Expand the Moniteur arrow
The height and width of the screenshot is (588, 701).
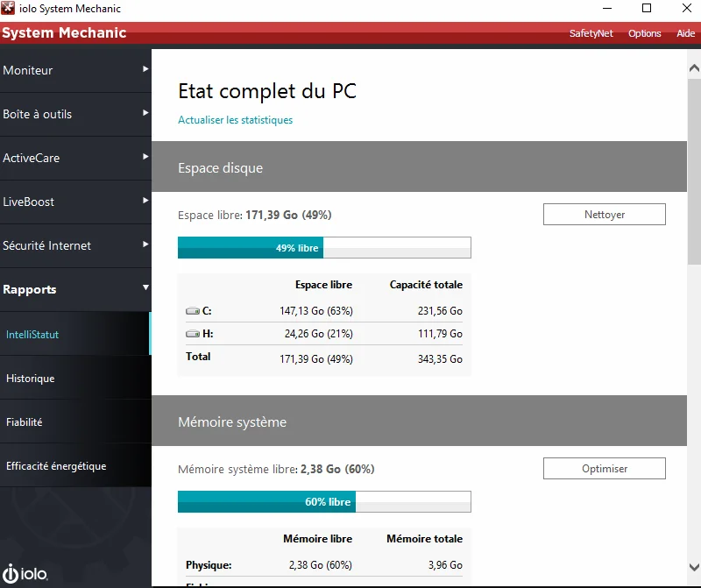pyautogui.click(x=145, y=69)
